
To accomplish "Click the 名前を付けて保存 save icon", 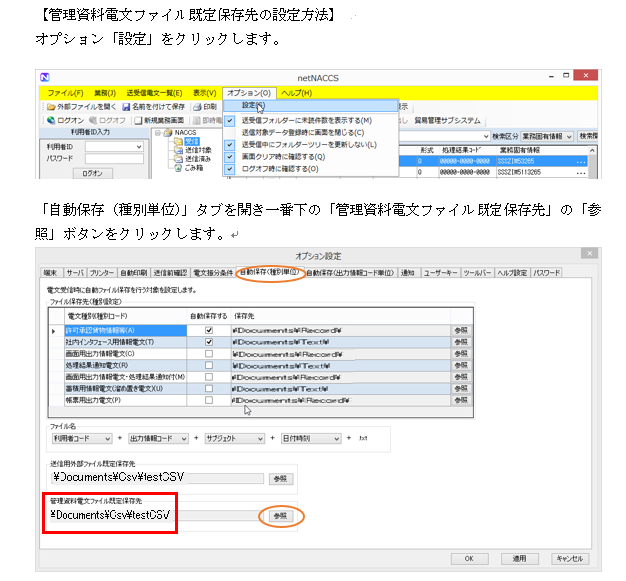I will (126, 106).
